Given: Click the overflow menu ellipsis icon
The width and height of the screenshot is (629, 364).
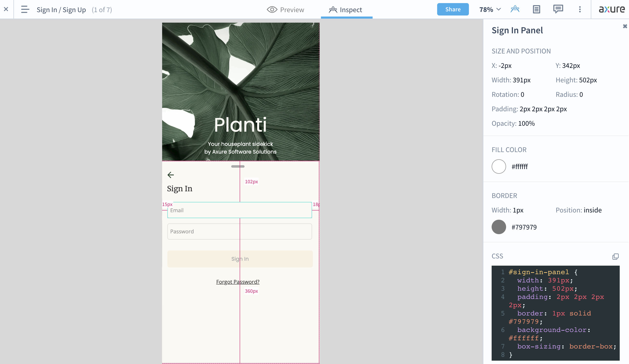Looking at the screenshot, I should [x=580, y=9].
